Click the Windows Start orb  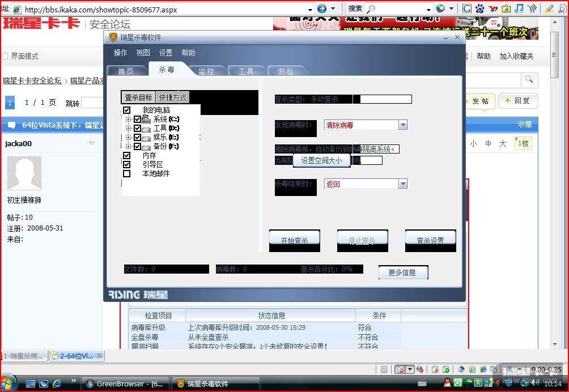pyautogui.click(x=8, y=382)
